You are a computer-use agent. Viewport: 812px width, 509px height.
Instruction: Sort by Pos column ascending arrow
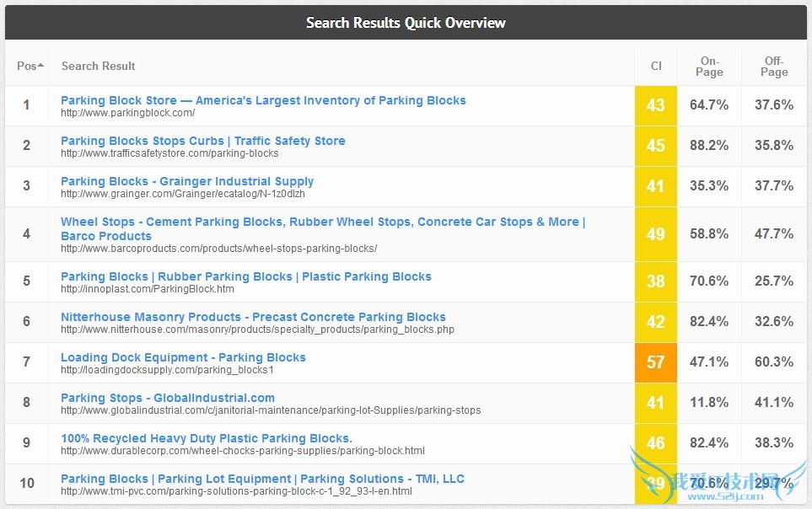pyautogui.click(x=40, y=66)
